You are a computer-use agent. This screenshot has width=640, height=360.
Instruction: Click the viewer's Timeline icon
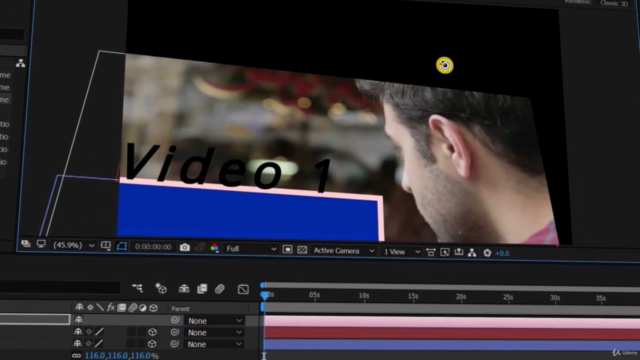tap(459, 252)
